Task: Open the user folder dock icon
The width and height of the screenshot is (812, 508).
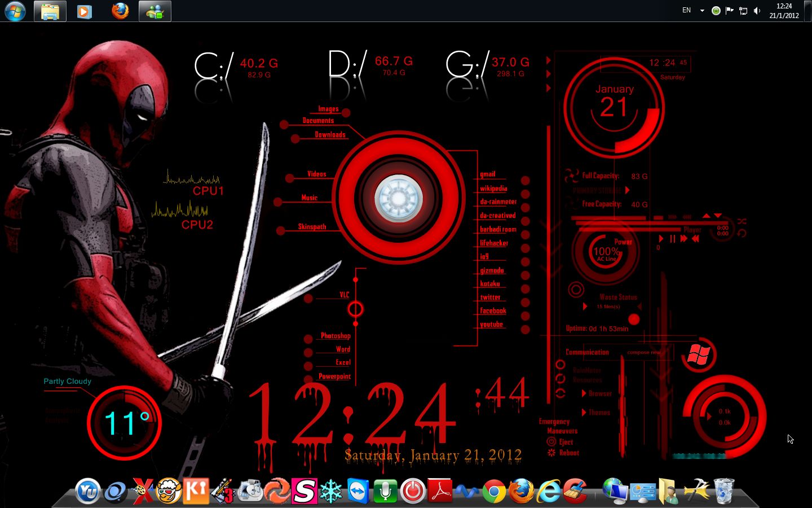Action: pyautogui.click(x=669, y=491)
